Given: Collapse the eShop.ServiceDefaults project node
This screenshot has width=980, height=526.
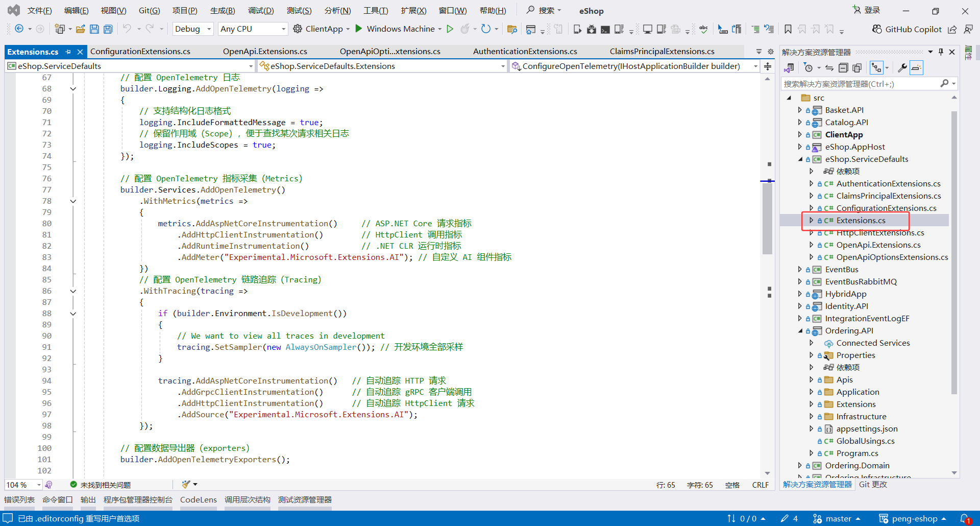Looking at the screenshot, I should pos(800,159).
